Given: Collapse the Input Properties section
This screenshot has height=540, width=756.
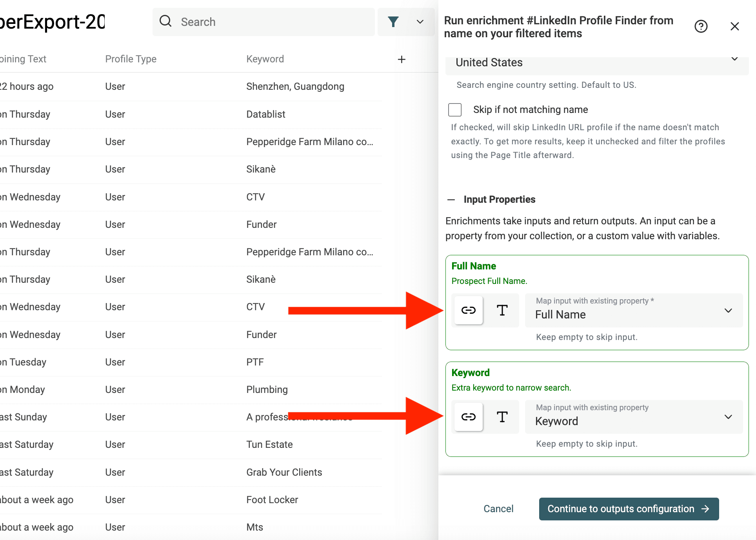Looking at the screenshot, I should point(451,200).
